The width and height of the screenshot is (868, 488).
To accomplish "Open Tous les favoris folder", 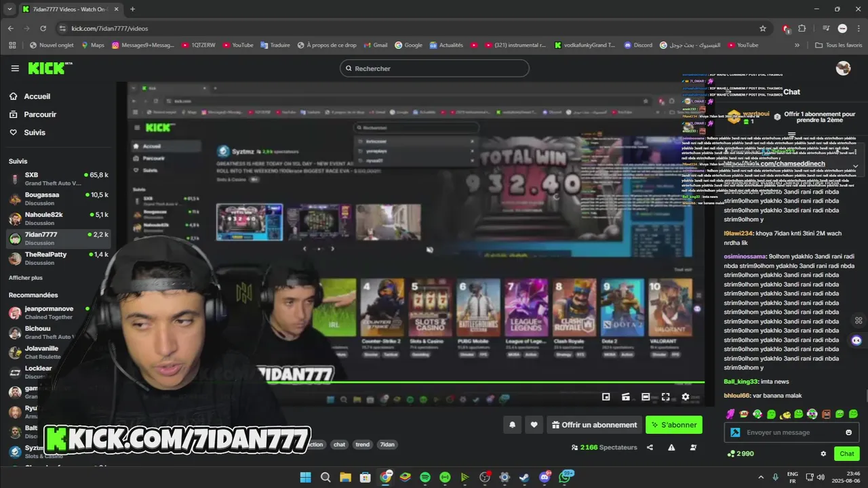I will point(838,45).
